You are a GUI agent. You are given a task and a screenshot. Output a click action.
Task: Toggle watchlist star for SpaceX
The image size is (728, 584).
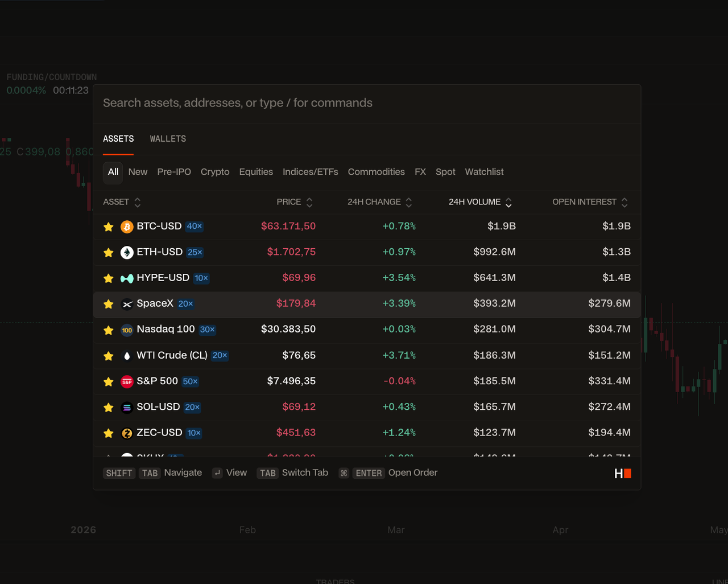(109, 305)
